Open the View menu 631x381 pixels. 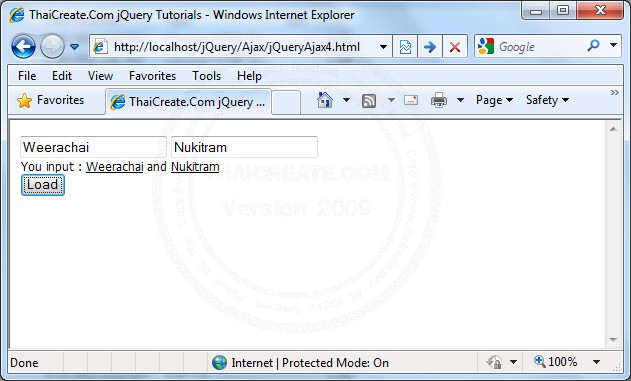click(100, 76)
